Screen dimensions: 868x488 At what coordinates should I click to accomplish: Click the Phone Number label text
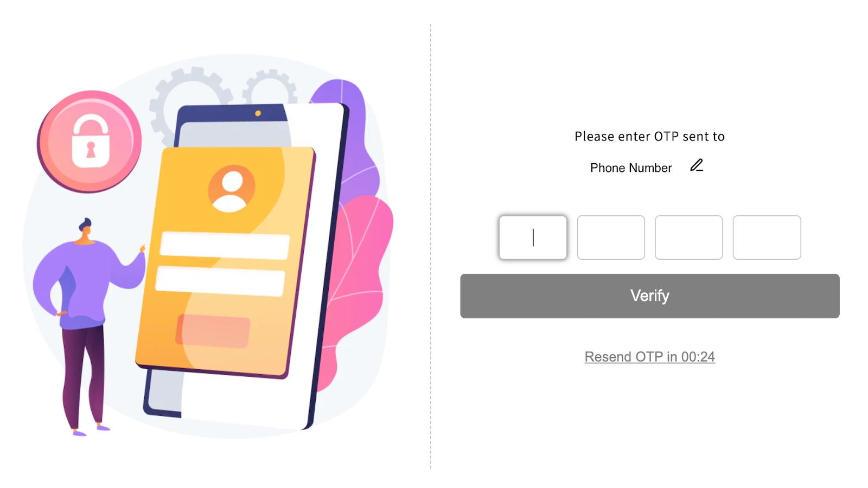pos(631,168)
